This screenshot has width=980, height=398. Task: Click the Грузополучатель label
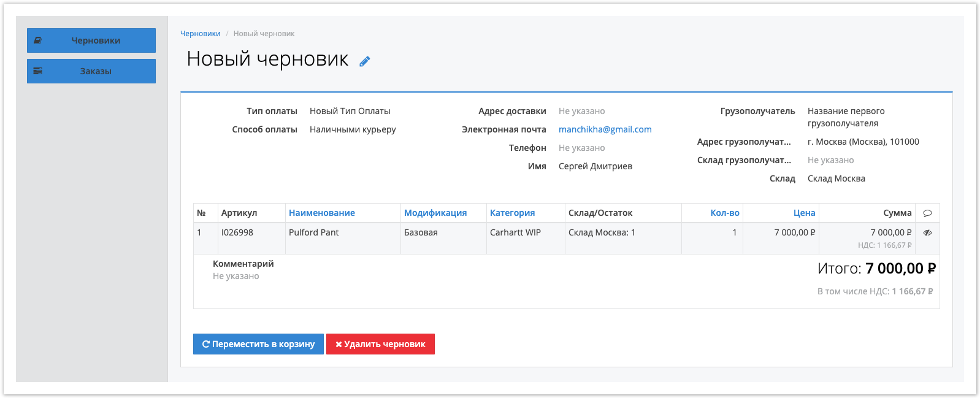pos(757,111)
